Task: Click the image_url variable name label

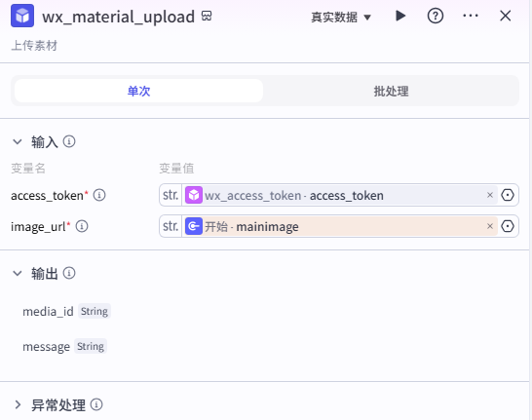Action: coord(38,227)
